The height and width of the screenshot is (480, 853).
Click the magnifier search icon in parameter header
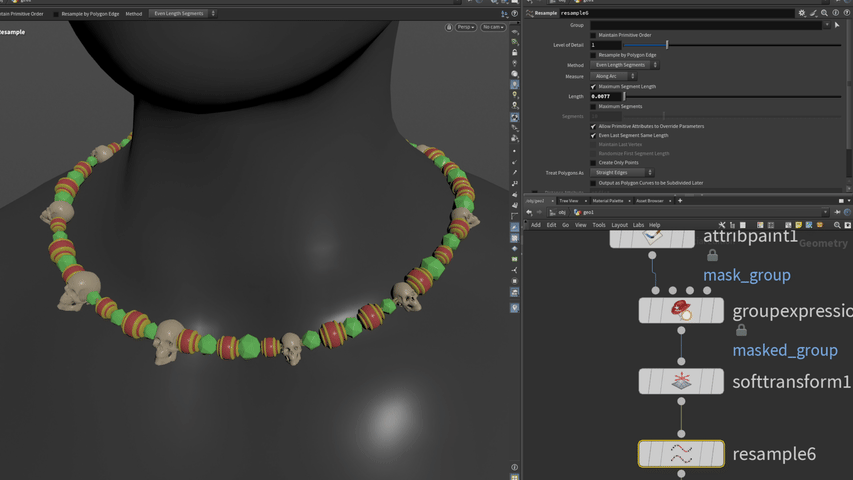tap(824, 13)
